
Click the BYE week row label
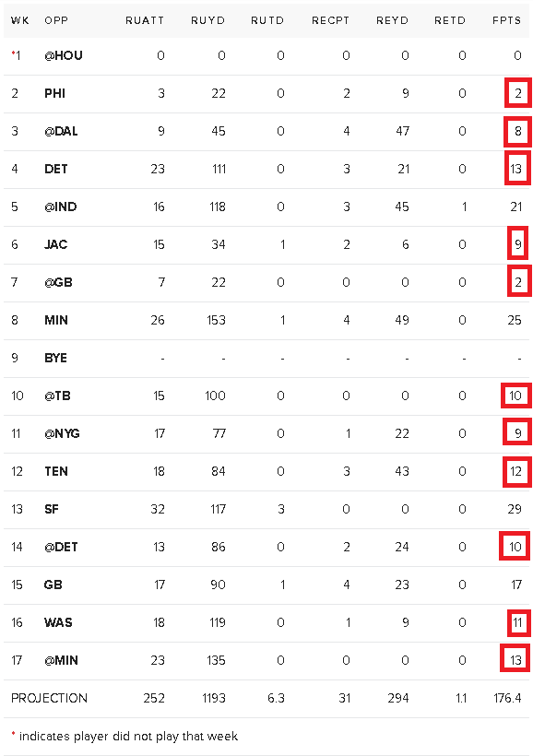pyautogui.click(x=55, y=358)
